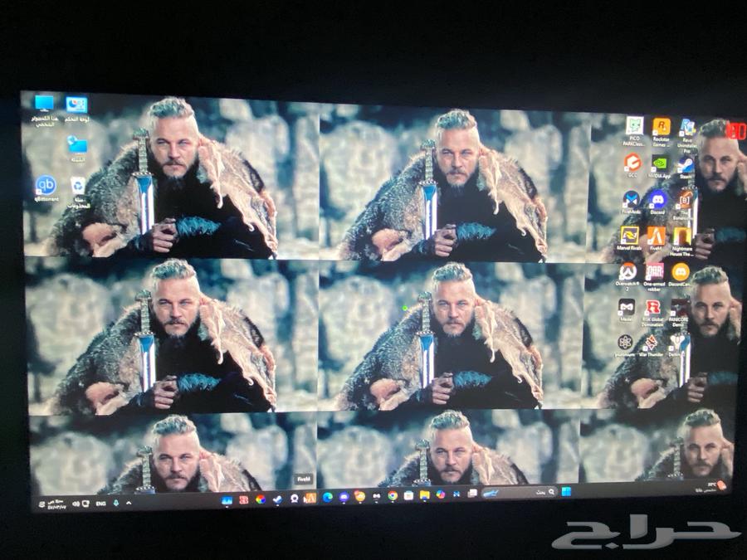Open the NVIDIA App shortcut
The width and height of the screenshot is (747, 560).
point(658,164)
